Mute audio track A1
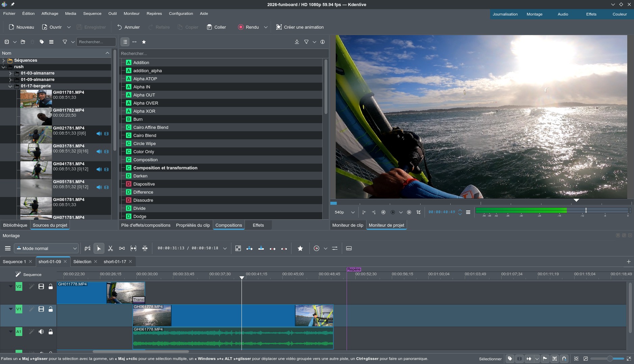634x364 pixels. click(x=41, y=332)
